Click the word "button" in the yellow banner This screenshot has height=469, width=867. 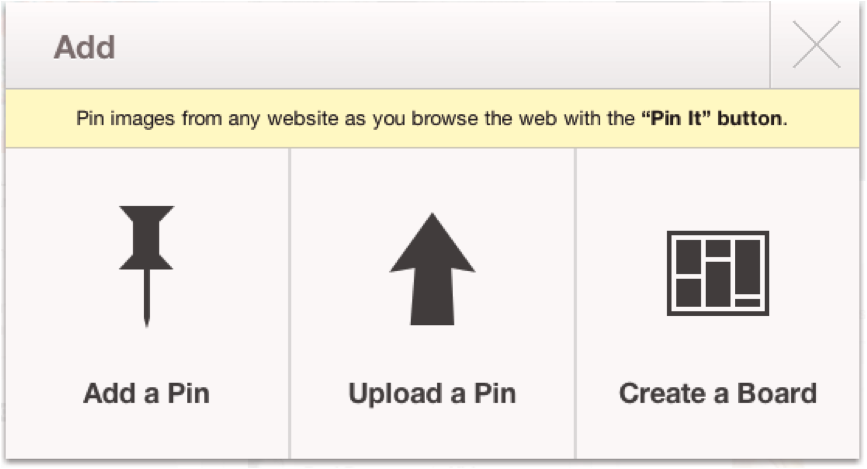(x=749, y=118)
